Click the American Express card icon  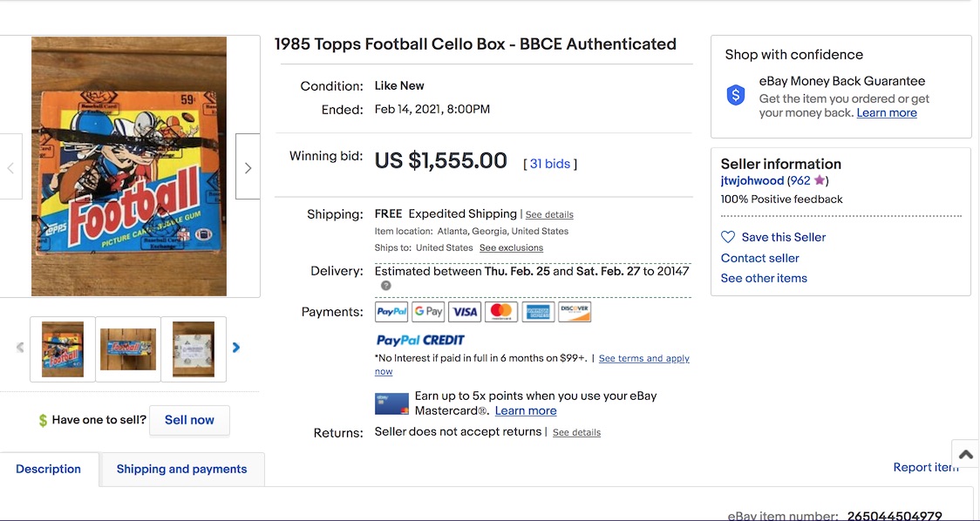point(538,312)
